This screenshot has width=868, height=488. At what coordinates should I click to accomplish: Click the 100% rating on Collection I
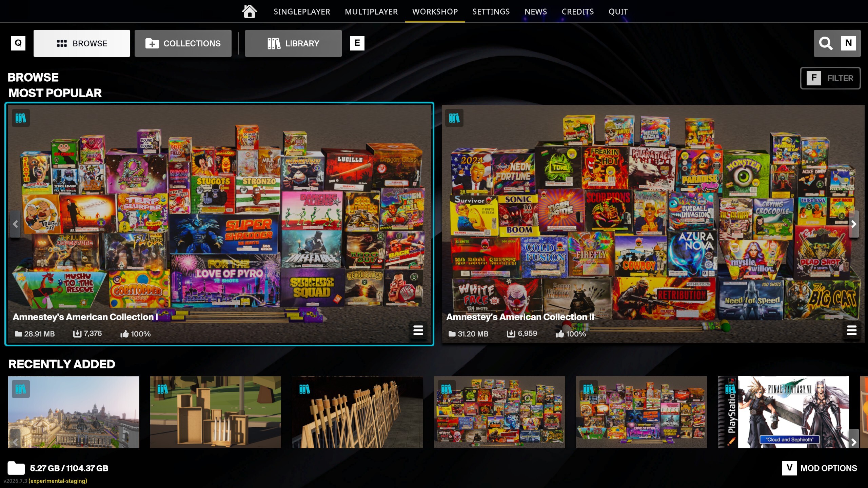tap(135, 334)
